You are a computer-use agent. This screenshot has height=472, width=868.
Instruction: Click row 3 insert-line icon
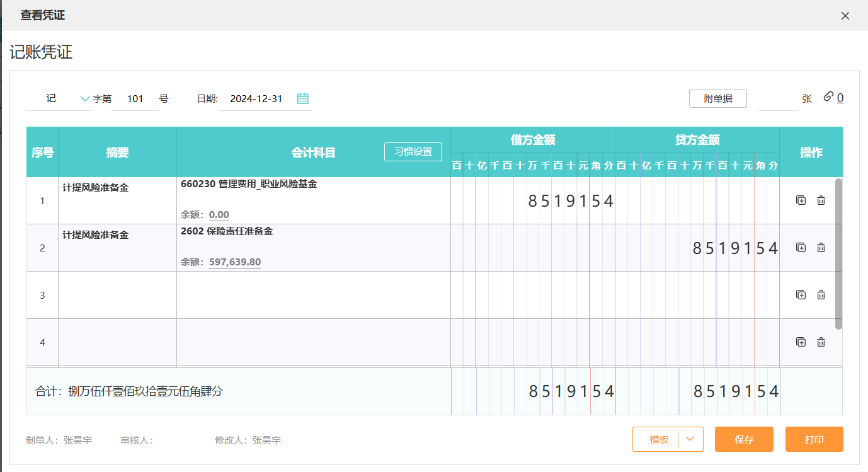801,295
